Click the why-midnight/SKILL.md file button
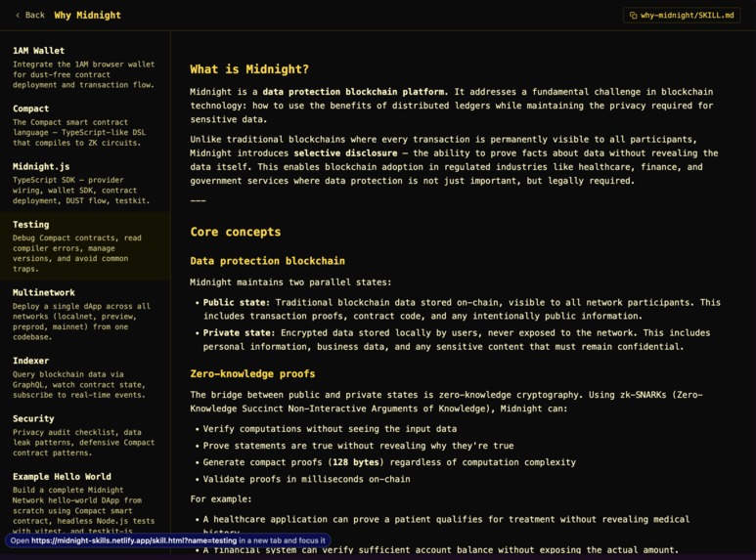The width and height of the screenshot is (756, 560). pos(682,16)
